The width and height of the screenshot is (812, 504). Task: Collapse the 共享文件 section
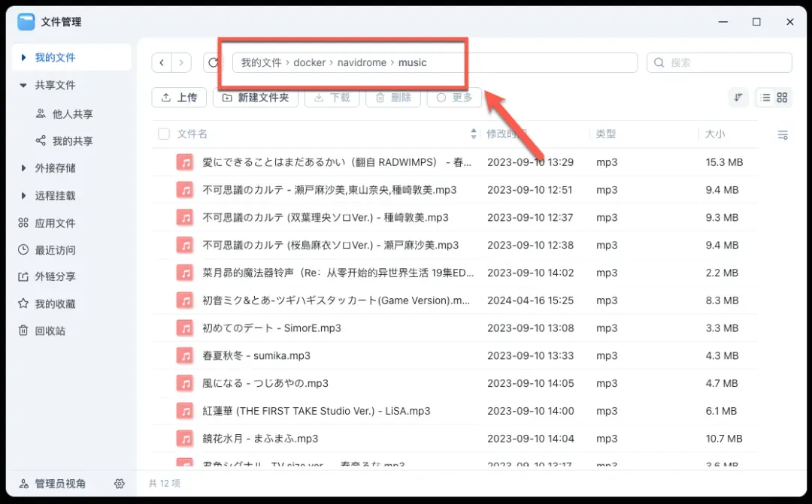coord(24,86)
